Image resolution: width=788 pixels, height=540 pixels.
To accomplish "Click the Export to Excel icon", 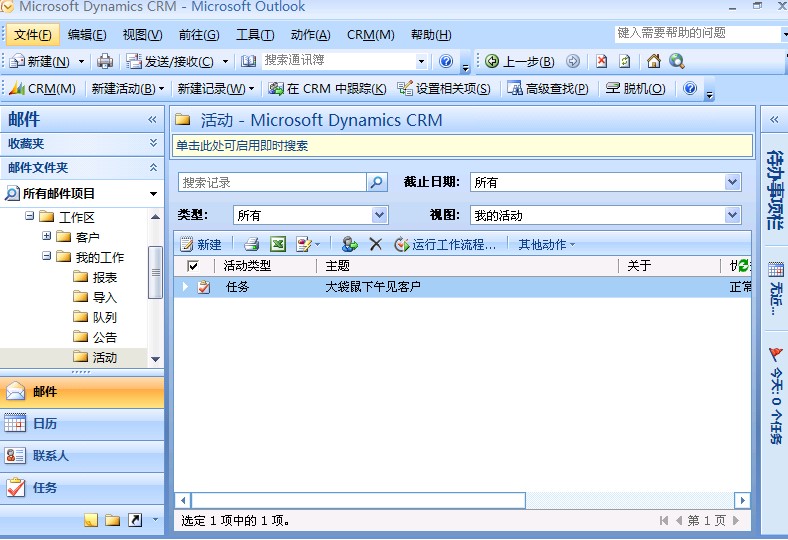I will pyautogui.click(x=278, y=244).
